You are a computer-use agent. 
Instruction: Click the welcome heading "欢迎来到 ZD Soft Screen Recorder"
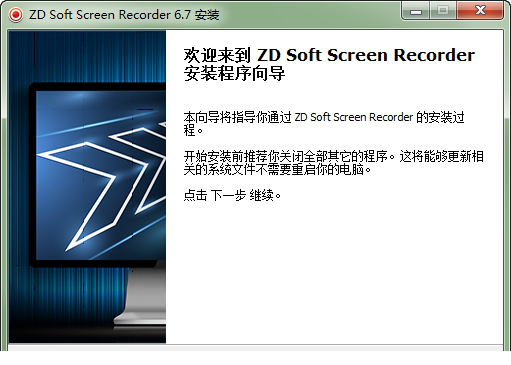click(x=329, y=55)
